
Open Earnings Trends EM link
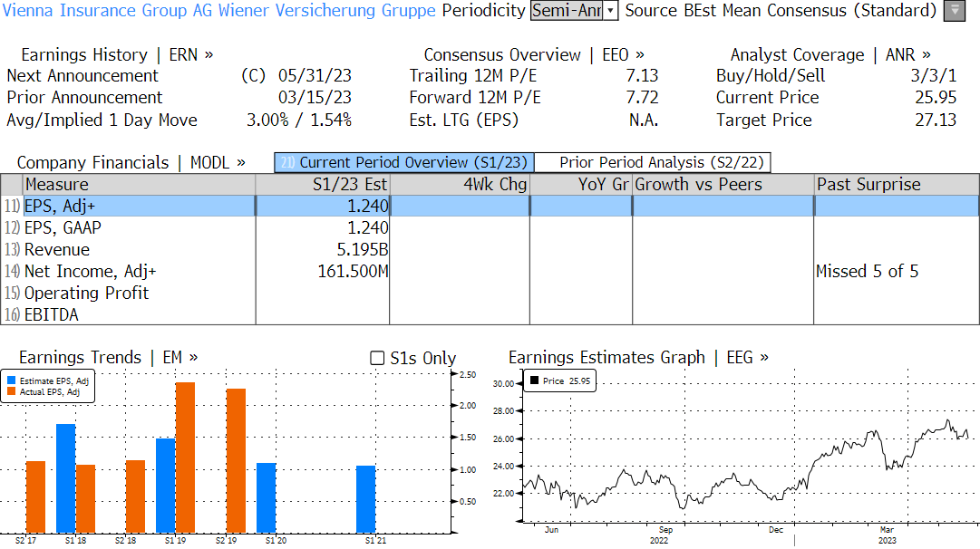109,357
